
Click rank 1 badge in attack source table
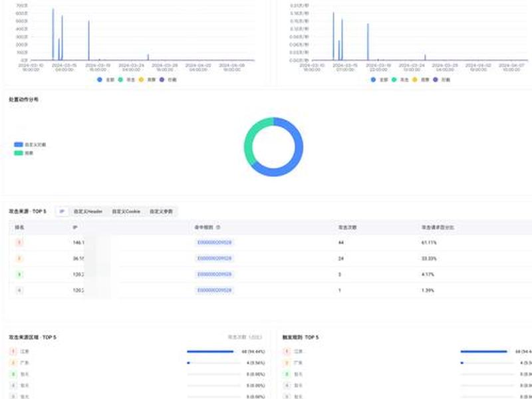19,243
